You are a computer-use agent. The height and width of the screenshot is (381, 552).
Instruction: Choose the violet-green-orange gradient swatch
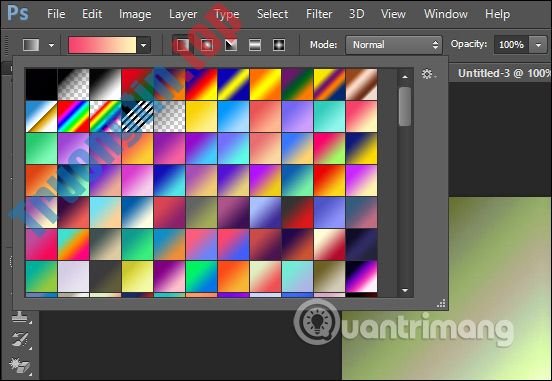pyautogui.click(x=297, y=85)
